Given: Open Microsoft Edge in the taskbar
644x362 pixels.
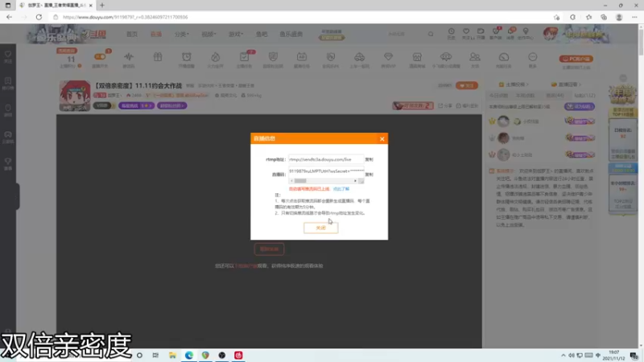Looking at the screenshot, I should 188,356.
